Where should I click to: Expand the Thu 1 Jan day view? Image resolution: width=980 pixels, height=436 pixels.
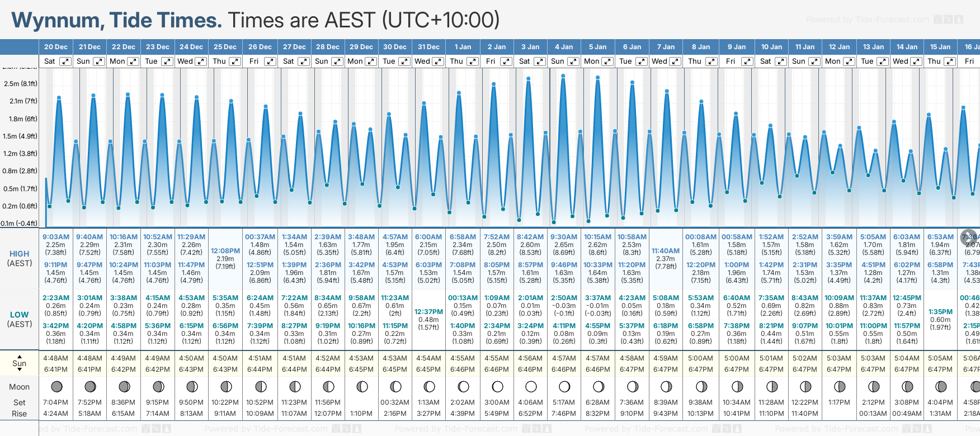coord(473,61)
